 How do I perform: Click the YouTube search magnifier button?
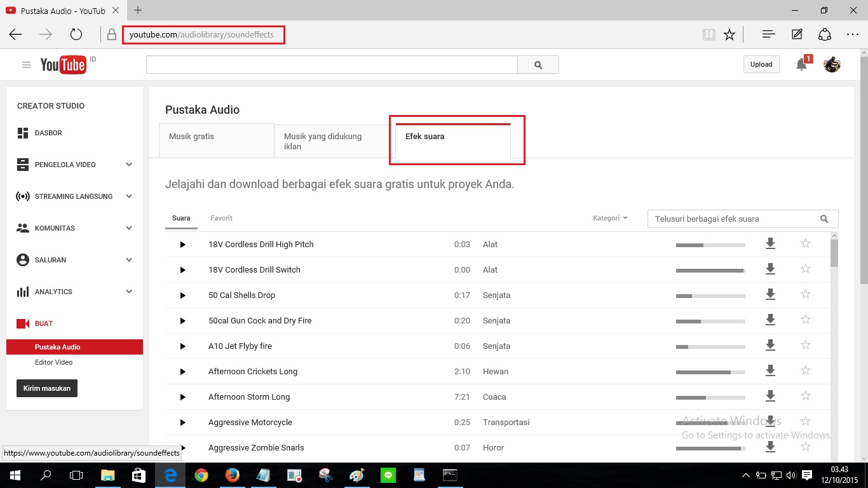click(x=538, y=65)
